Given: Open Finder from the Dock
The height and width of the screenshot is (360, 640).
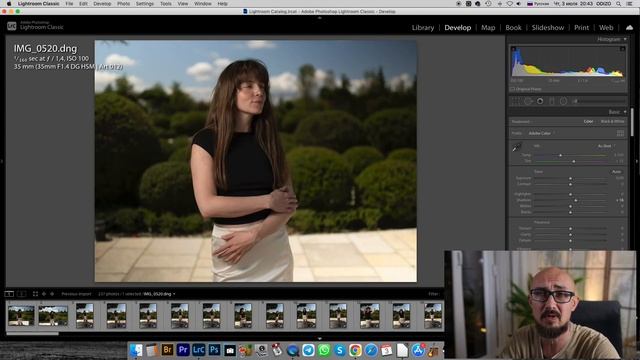Looking at the screenshot, I should click(x=136, y=350).
